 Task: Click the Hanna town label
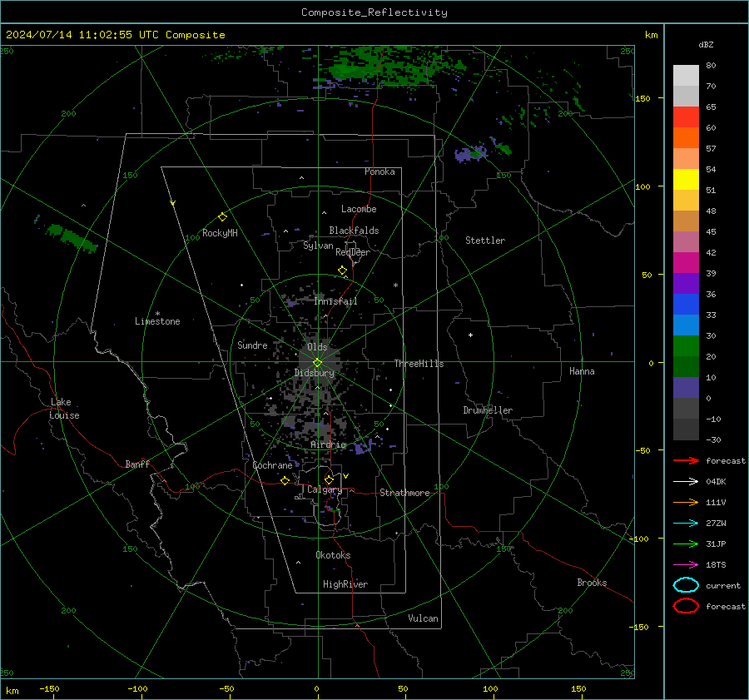click(582, 371)
